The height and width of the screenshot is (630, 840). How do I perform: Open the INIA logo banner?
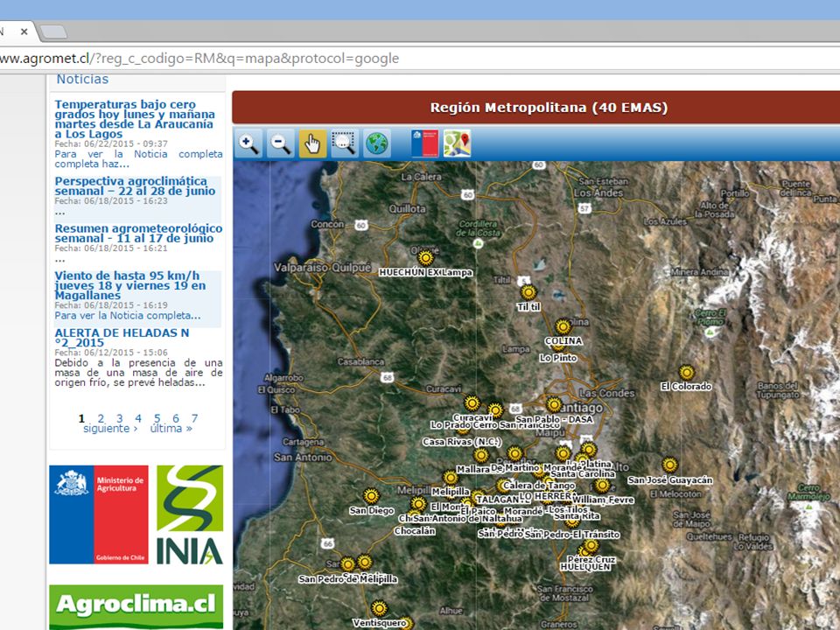click(190, 514)
